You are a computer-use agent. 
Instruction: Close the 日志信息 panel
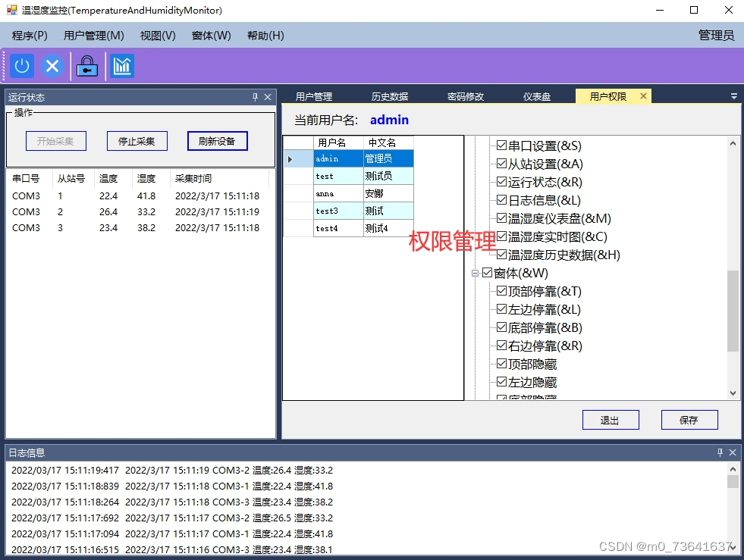pos(733,453)
